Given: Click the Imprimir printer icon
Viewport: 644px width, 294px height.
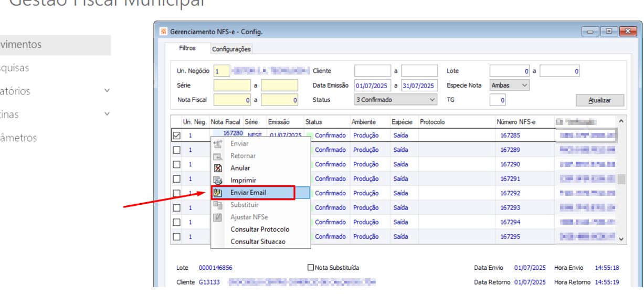Looking at the screenshot, I should click(x=218, y=180).
